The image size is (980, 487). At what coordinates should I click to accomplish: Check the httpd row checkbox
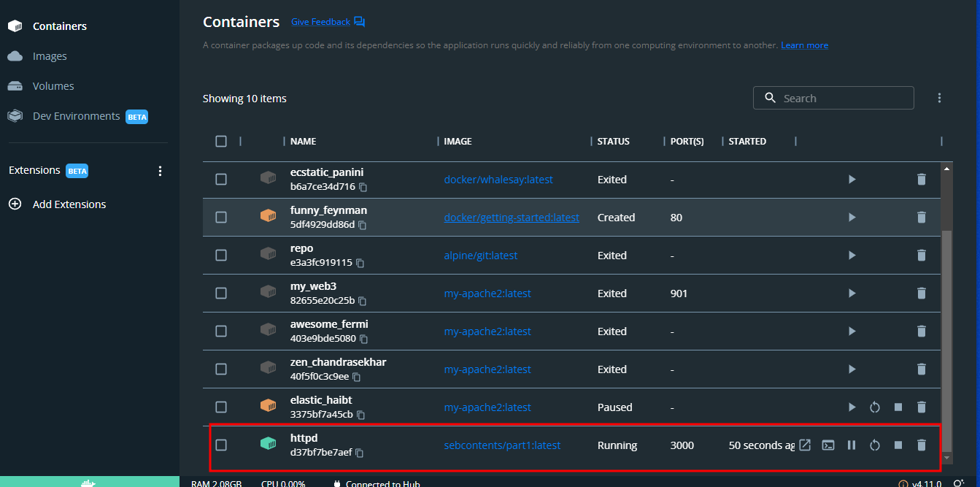[x=221, y=445]
